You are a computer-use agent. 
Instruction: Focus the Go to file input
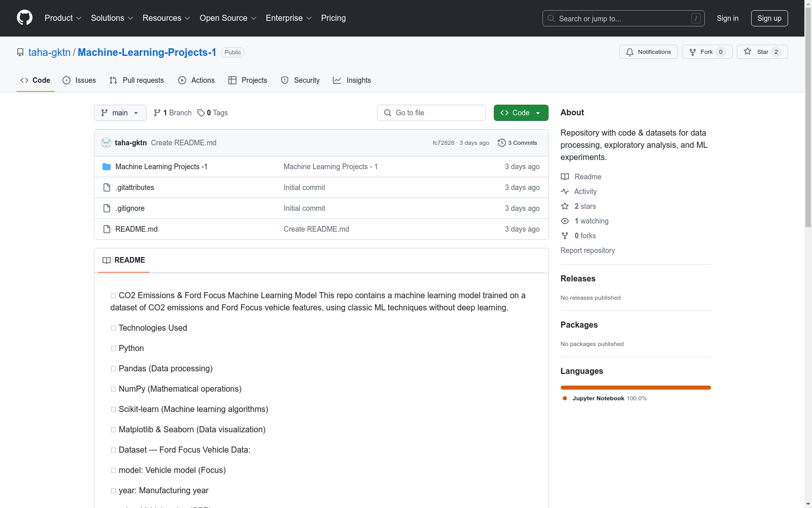(x=431, y=113)
